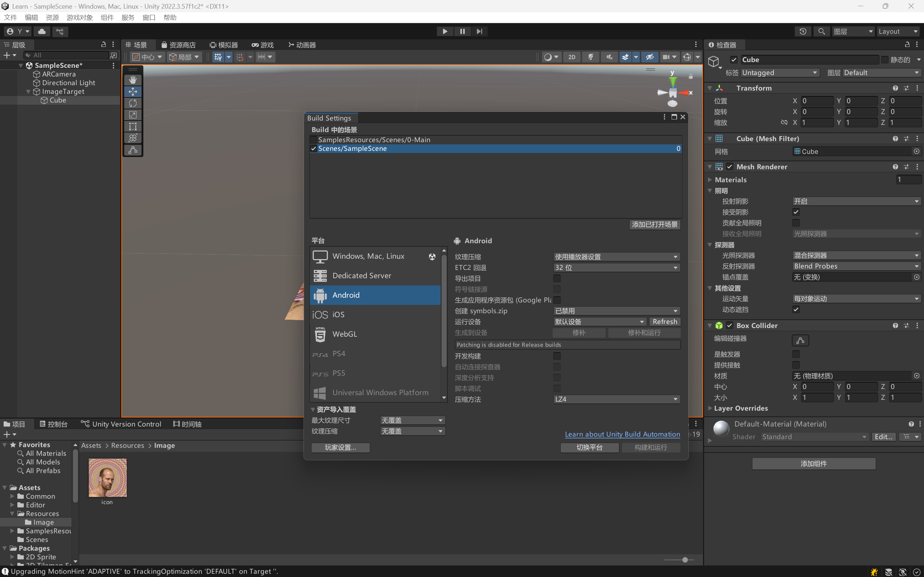Image resolution: width=924 pixels, height=577 pixels.
Task: Click the project icon size slider
Action: pyautogui.click(x=685, y=559)
